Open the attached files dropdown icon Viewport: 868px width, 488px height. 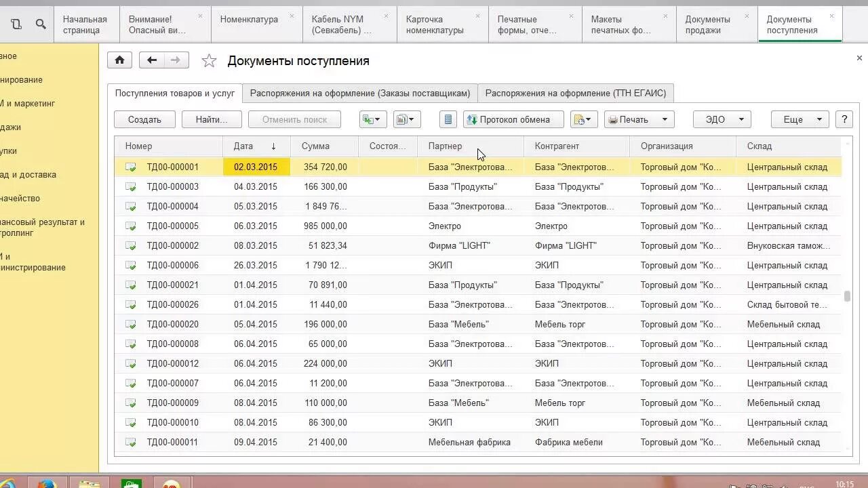(x=583, y=119)
